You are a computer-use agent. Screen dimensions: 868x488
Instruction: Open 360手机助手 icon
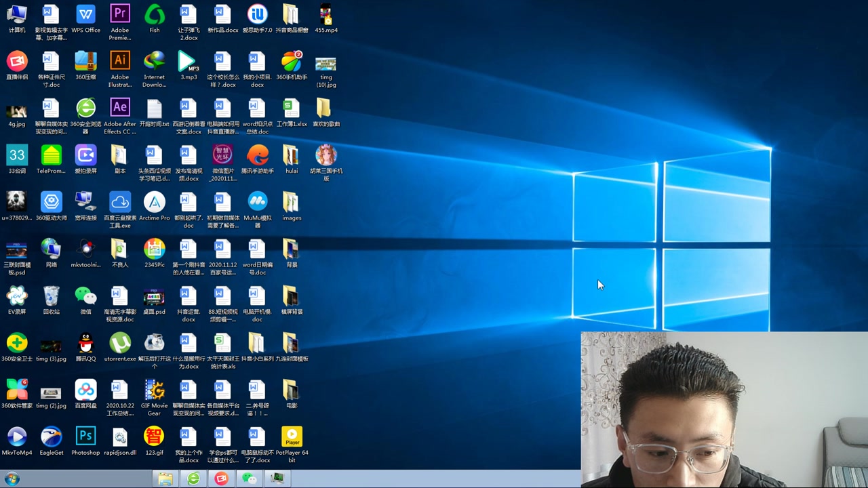(292, 66)
